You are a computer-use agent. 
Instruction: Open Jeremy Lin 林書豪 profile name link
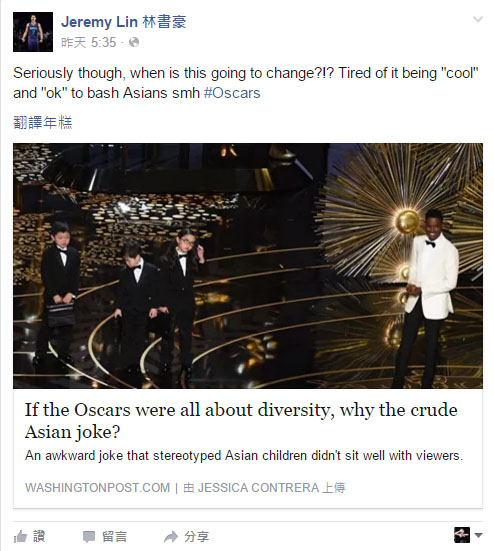[x=124, y=22]
